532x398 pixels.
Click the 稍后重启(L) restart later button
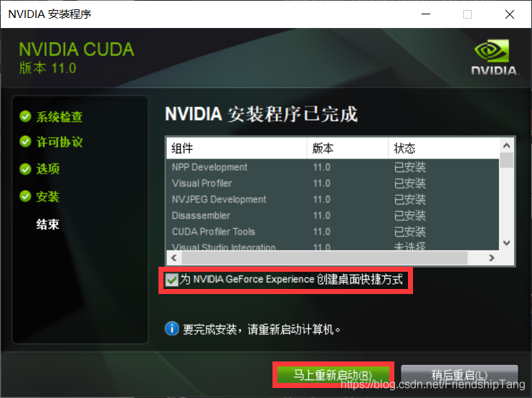point(460,375)
